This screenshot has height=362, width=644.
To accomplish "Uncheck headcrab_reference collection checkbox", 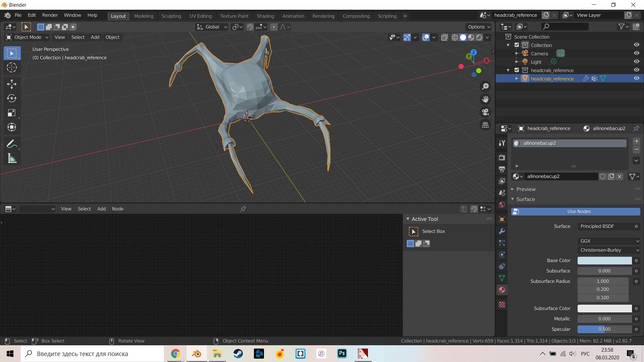I will (x=517, y=70).
